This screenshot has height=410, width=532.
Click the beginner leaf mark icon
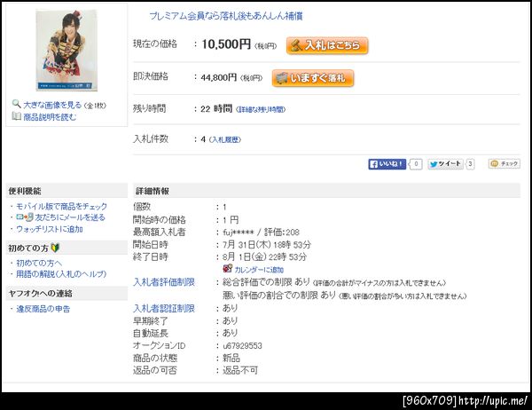[x=55, y=248]
